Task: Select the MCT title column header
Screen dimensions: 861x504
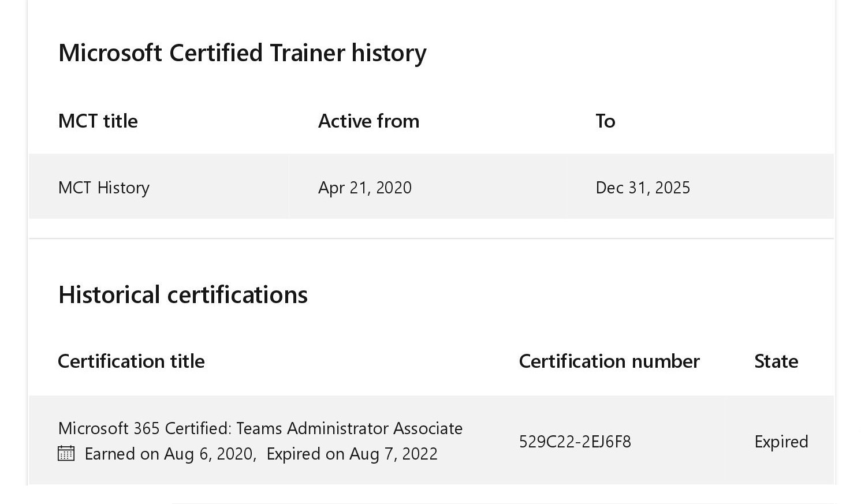Action: click(98, 121)
